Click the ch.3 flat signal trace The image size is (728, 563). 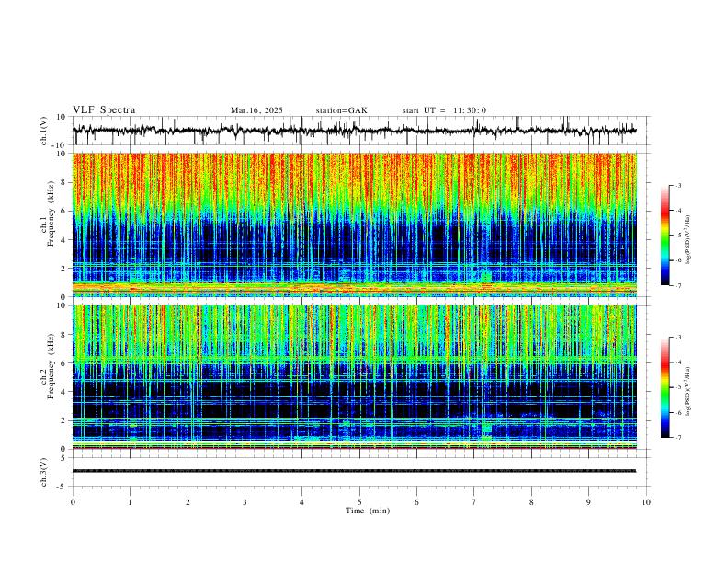[354, 471]
